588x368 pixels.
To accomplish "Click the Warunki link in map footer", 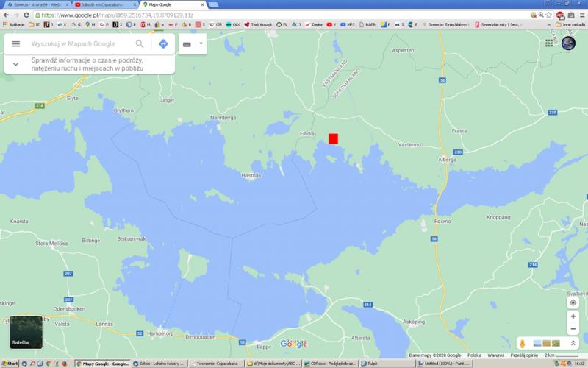I will [x=495, y=355].
